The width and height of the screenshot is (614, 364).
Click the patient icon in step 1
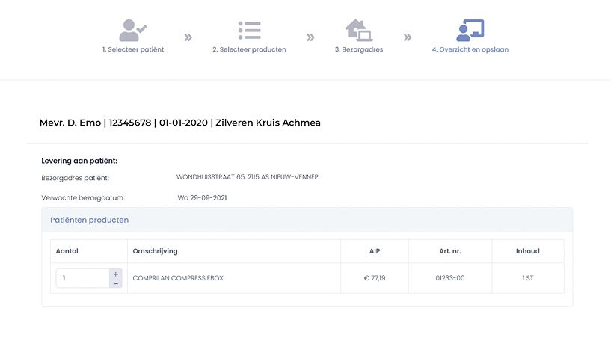[132, 31]
